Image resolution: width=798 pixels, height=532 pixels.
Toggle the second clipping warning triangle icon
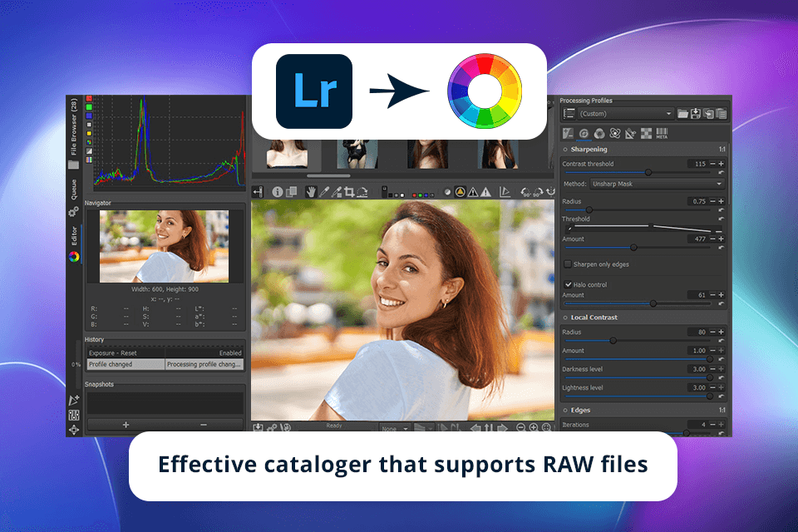486,192
